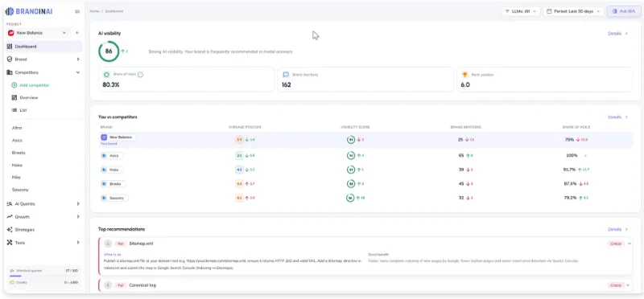644x299 pixels.
Task: Click the Tools wrench icon
Action: point(10,243)
